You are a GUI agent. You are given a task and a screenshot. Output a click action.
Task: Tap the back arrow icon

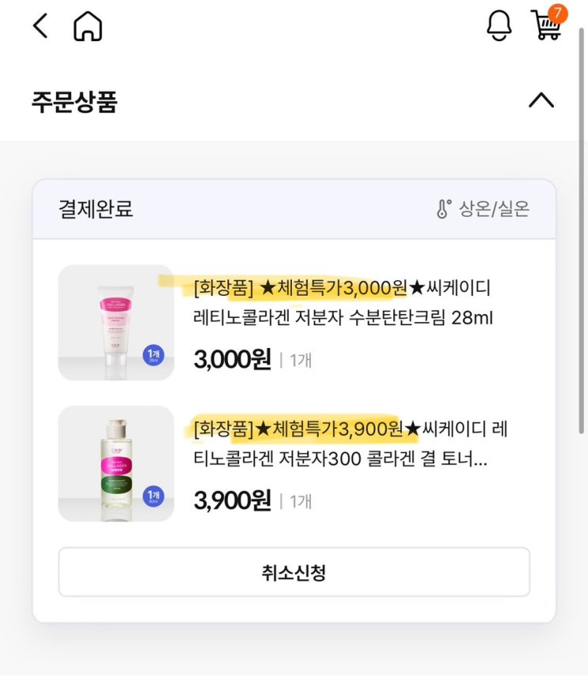click(40, 27)
